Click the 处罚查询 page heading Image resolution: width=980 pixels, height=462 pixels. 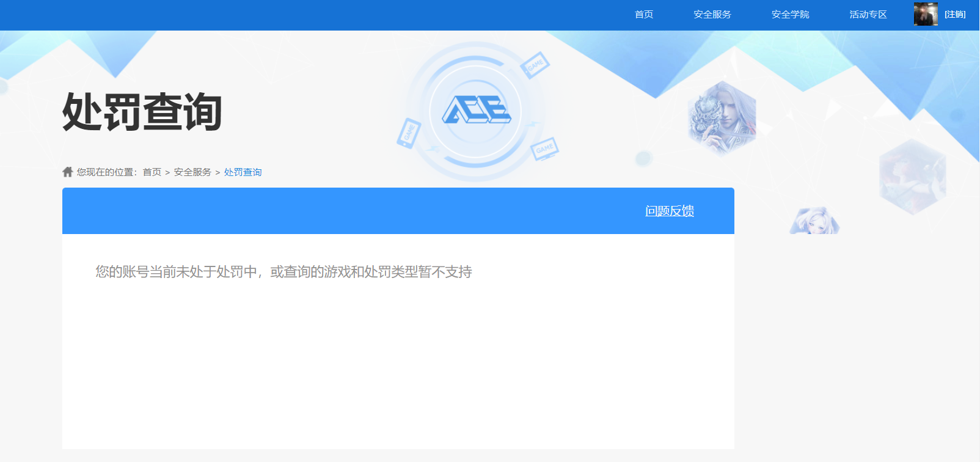142,112
